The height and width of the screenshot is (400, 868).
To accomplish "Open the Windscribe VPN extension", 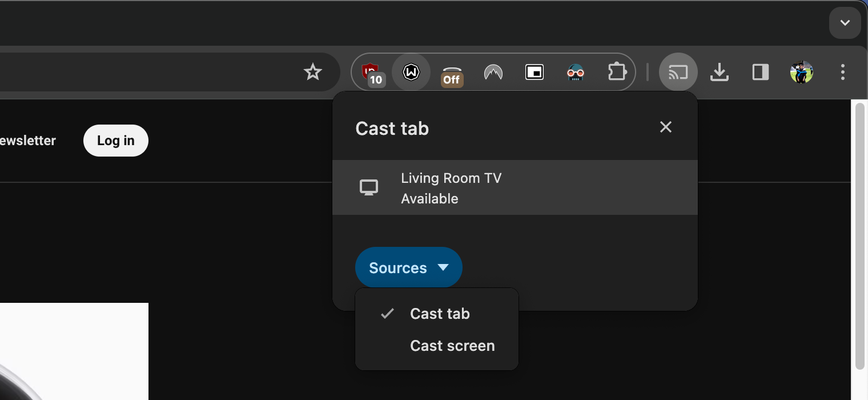I will point(411,72).
